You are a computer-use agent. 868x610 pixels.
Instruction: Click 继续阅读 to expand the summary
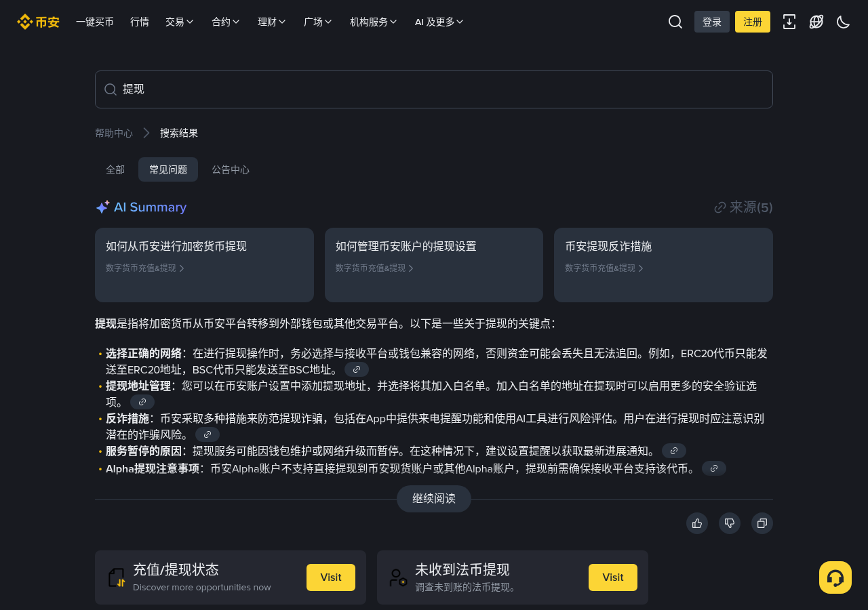tap(434, 499)
